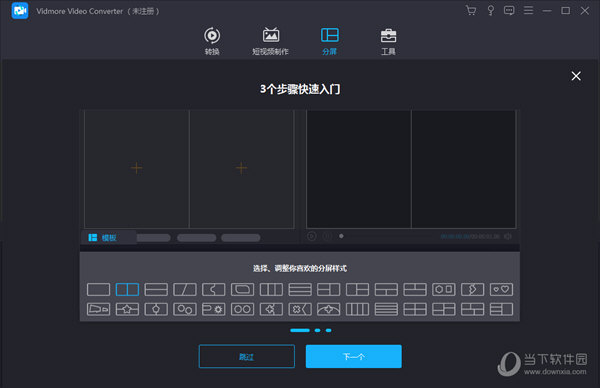
Task: Choose the four-row layout template
Action: (386, 309)
